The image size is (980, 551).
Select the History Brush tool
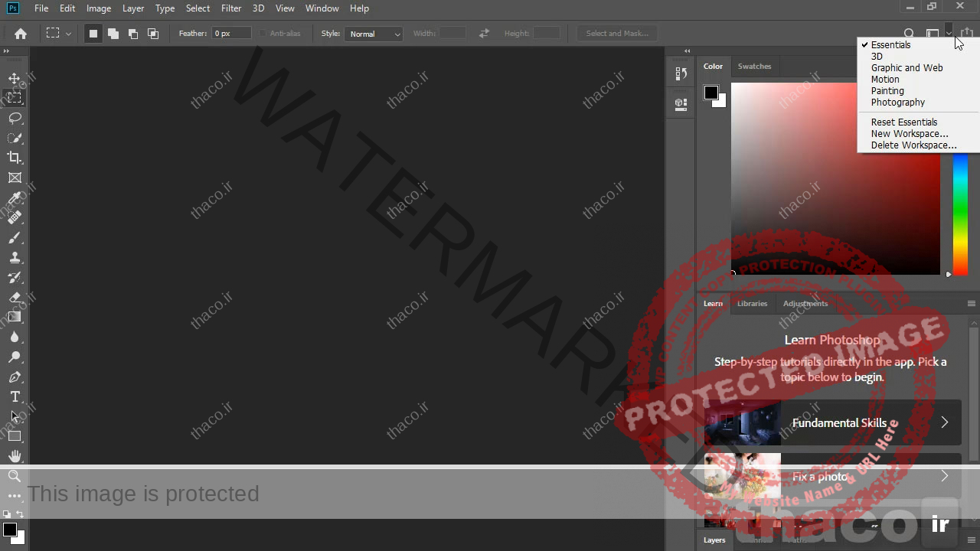pyautogui.click(x=15, y=277)
